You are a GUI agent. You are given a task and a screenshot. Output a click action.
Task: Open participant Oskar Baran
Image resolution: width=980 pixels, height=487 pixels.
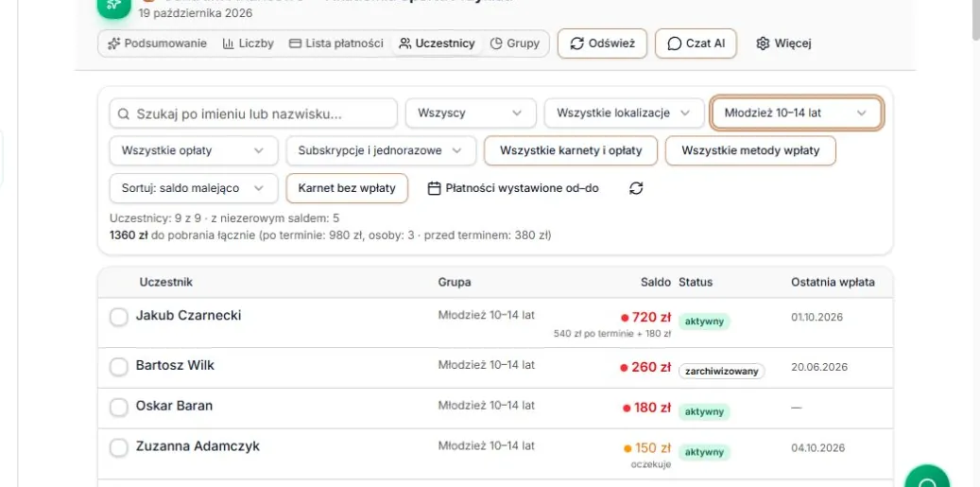coord(175,406)
